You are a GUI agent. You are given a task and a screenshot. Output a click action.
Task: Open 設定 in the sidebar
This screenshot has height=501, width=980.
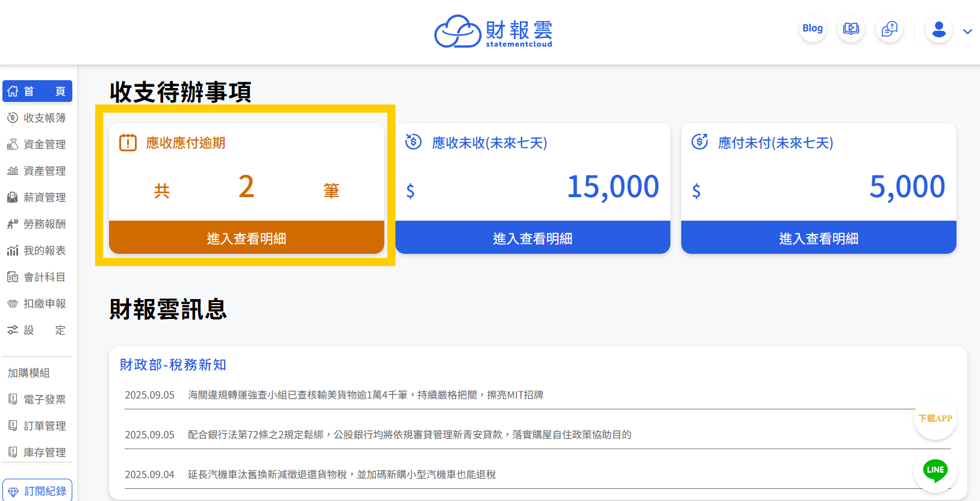click(x=37, y=330)
